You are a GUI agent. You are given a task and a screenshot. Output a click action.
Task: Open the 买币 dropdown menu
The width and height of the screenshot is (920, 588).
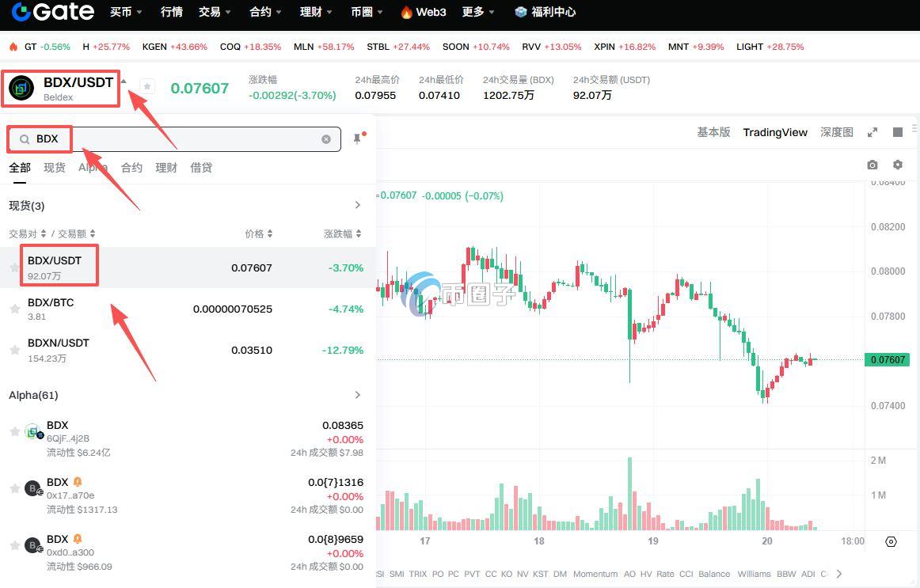coord(126,12)
